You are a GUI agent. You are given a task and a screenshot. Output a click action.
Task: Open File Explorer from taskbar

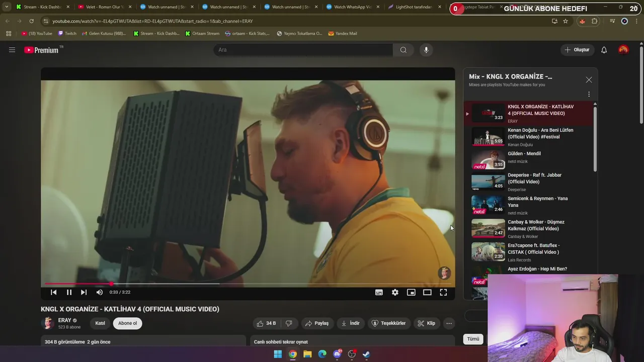click(307, 354)
